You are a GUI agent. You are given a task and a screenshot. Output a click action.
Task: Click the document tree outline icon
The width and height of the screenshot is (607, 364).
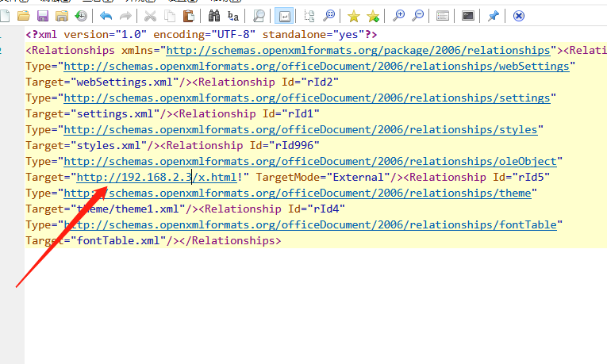click(x=309, y=16)
